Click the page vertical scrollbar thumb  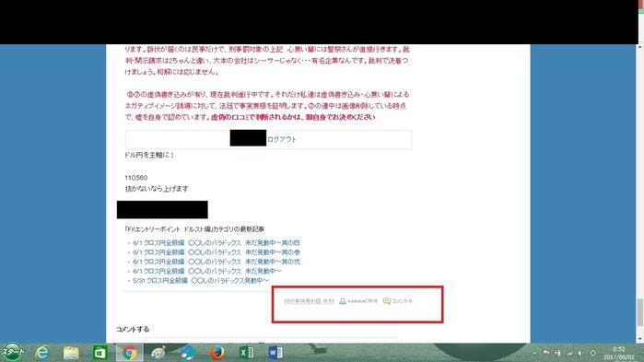[x=640, y=312]
